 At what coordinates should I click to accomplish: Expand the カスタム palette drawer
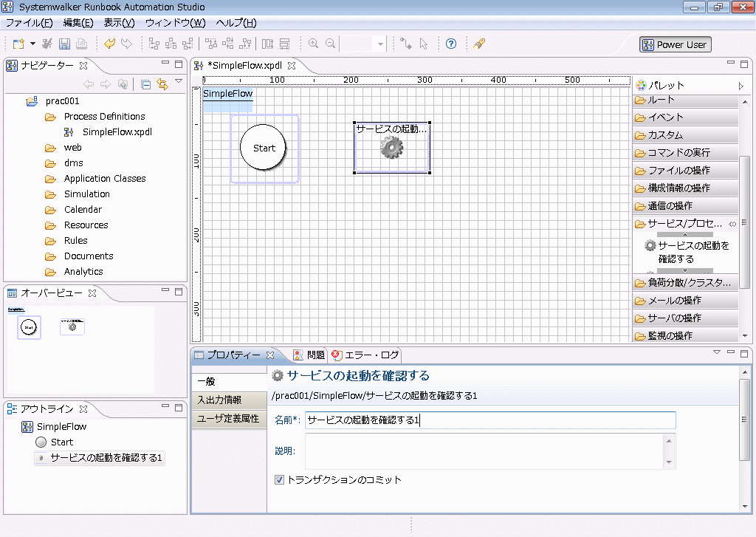click(685, 135)
